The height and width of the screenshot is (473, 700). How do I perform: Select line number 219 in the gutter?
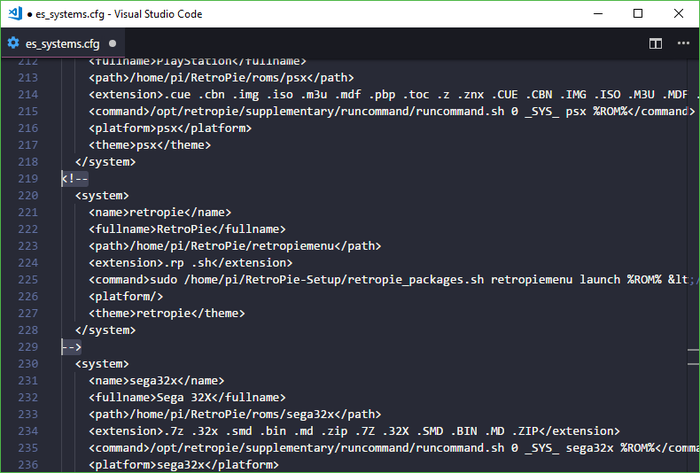27,179
